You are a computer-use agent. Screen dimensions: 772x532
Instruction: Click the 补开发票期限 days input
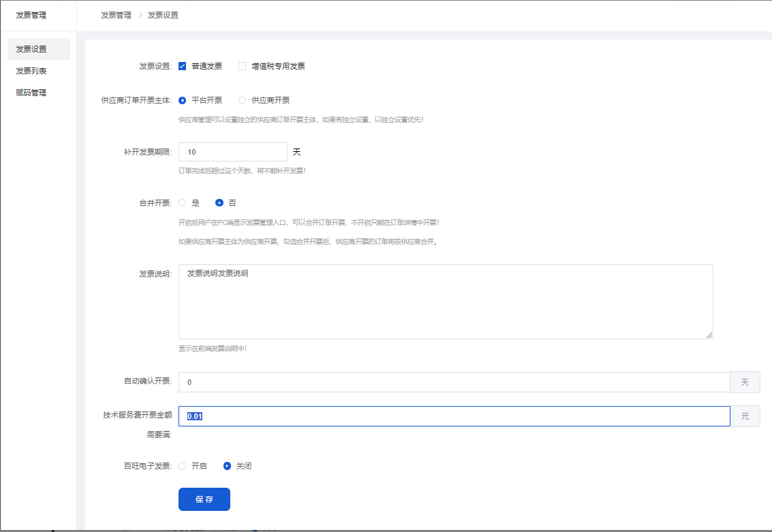(232, 152)
